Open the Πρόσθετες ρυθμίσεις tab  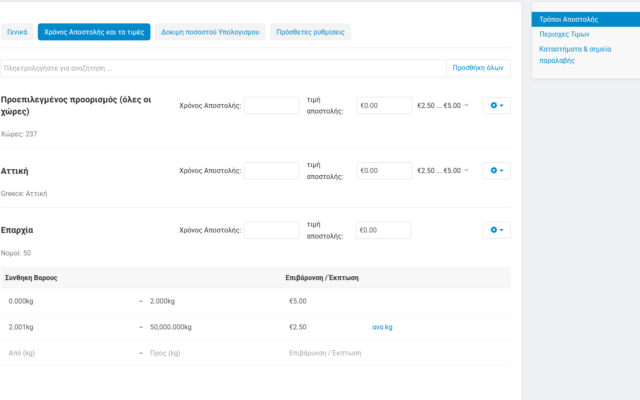(310, 32)
